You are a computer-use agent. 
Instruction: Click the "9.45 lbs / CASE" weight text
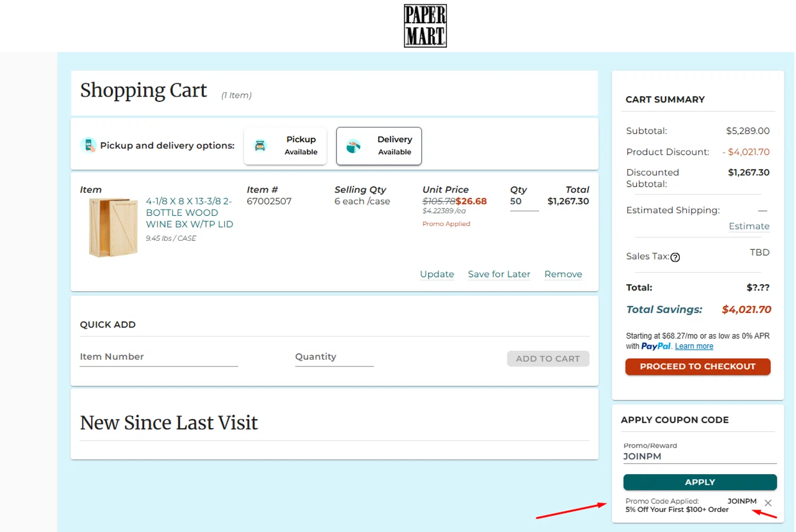point(171,239)
